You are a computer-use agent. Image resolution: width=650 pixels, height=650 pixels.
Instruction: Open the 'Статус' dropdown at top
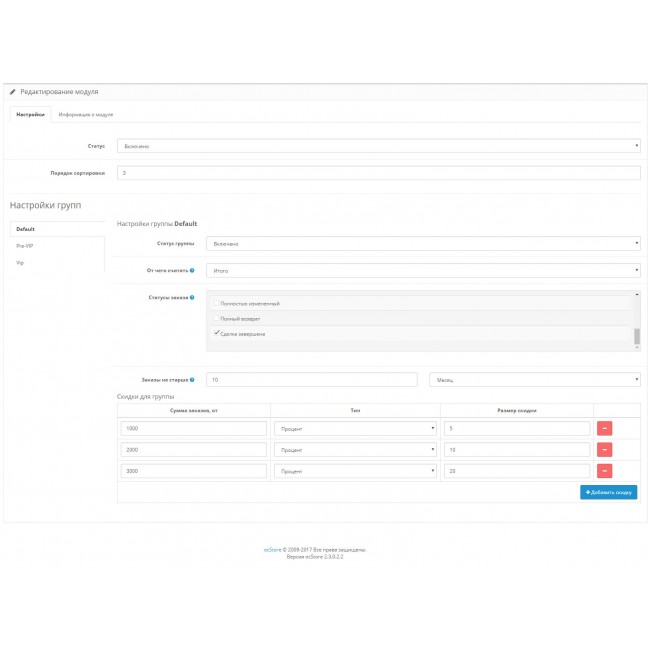click(378, 146)
